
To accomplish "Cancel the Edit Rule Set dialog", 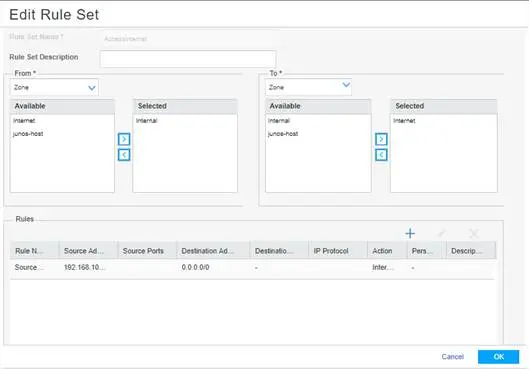I will point(452,357).
